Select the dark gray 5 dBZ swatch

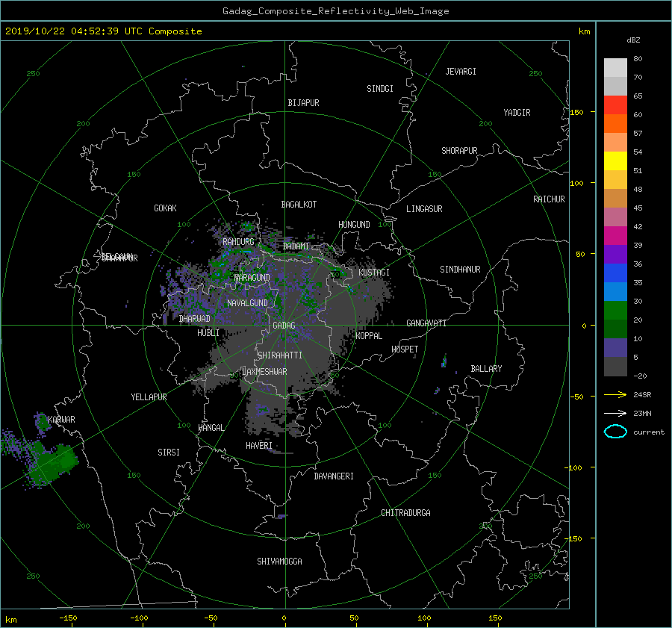click(615, 367)
